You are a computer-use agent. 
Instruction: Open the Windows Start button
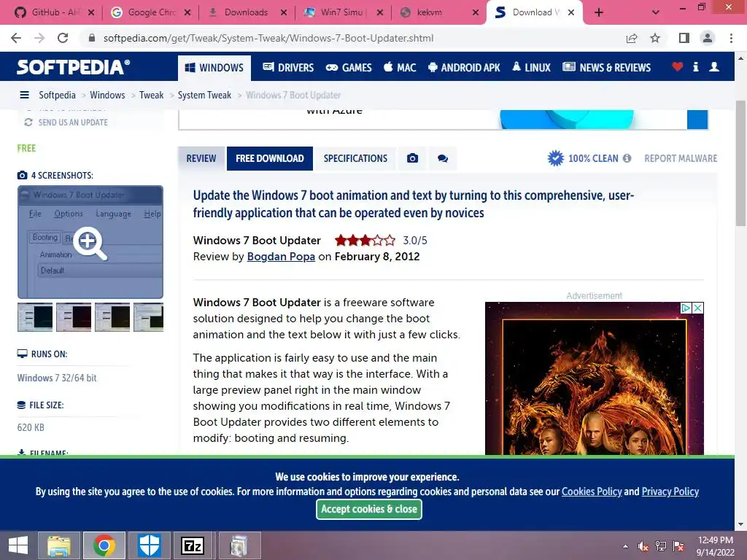18,545
